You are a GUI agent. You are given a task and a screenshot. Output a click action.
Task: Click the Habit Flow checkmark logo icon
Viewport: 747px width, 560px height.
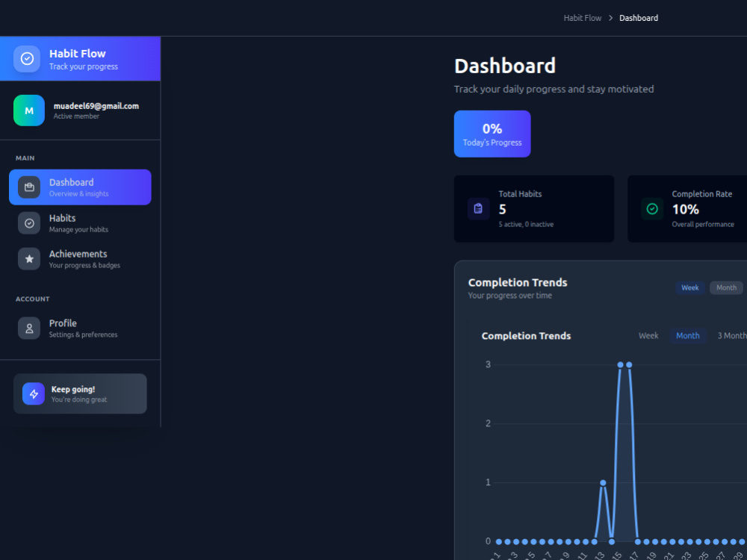coord(27,59)
